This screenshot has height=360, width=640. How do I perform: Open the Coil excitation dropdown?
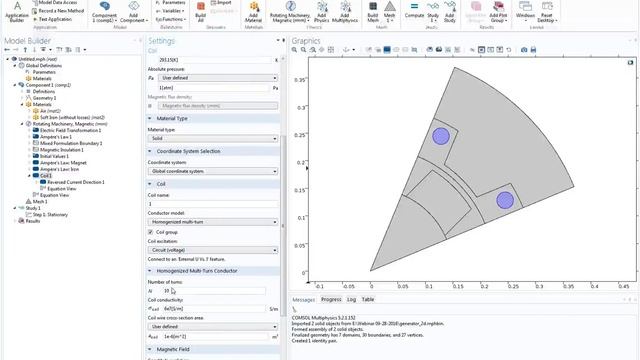pos(213,250)
